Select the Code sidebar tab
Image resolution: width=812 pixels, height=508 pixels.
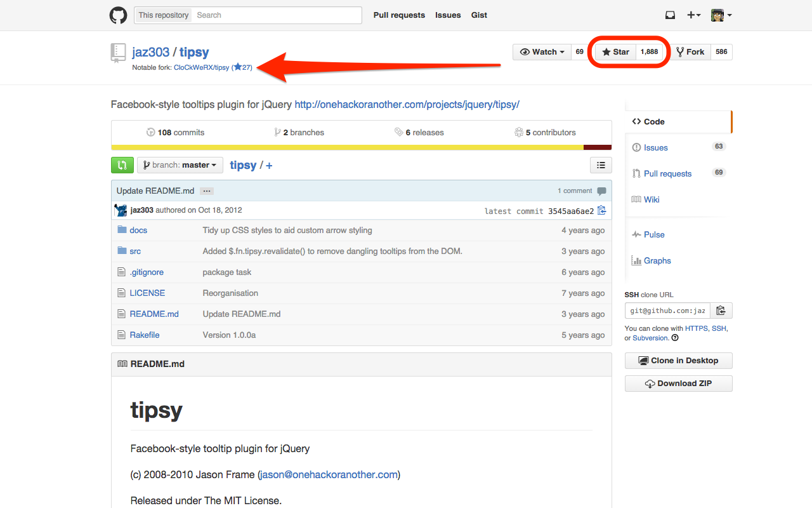(x=679, y=121)
